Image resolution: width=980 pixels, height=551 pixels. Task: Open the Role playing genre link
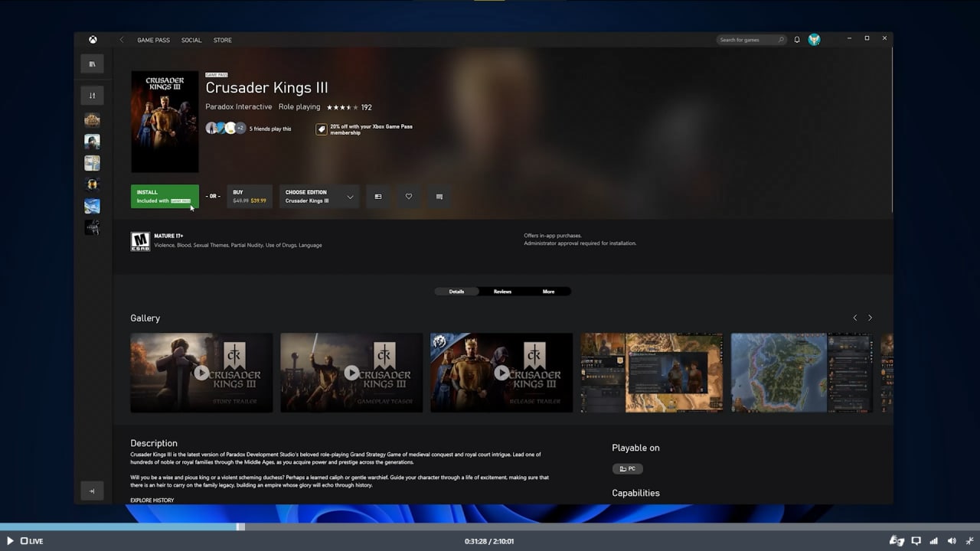click(299, 107)
